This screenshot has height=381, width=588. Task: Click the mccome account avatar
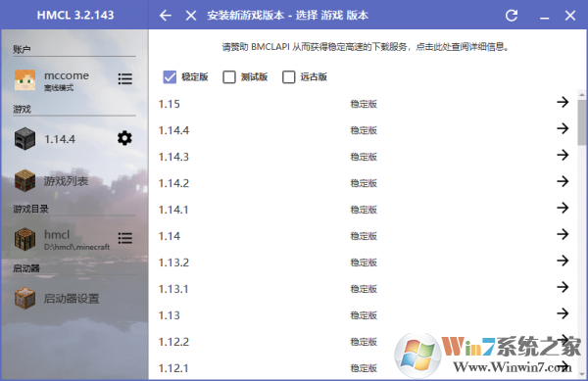(x=24, y=79)
